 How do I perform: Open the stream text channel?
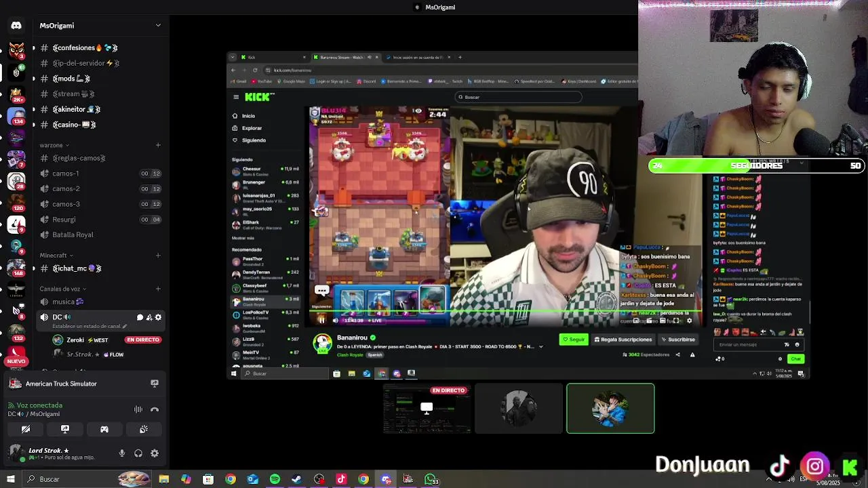100,94
